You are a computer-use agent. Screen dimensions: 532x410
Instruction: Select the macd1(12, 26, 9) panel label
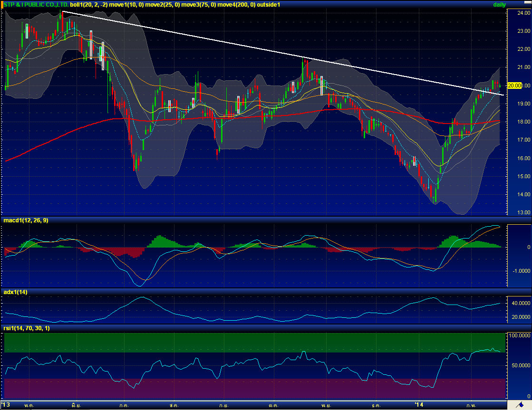pyautogui.click(x=26, y=220)
